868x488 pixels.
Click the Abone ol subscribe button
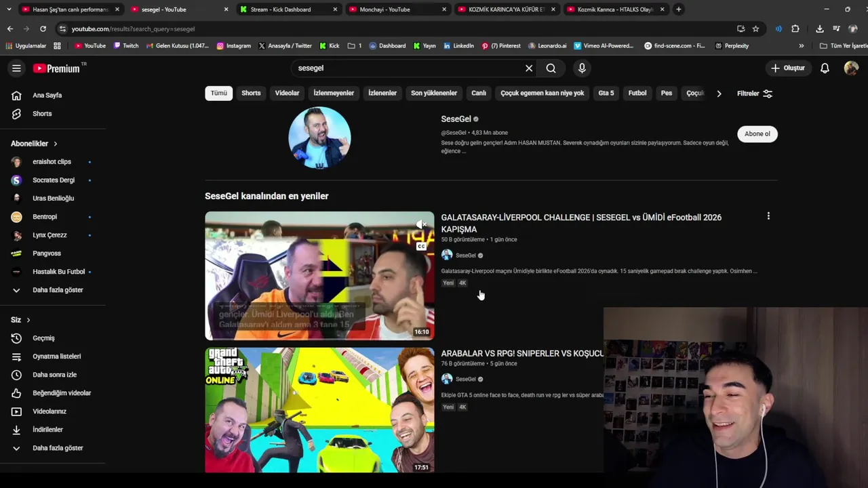click(x=757, y=134)
